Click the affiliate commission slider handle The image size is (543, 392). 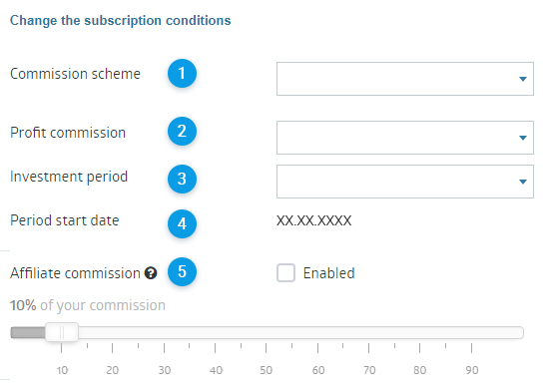[x=62, y=332]
